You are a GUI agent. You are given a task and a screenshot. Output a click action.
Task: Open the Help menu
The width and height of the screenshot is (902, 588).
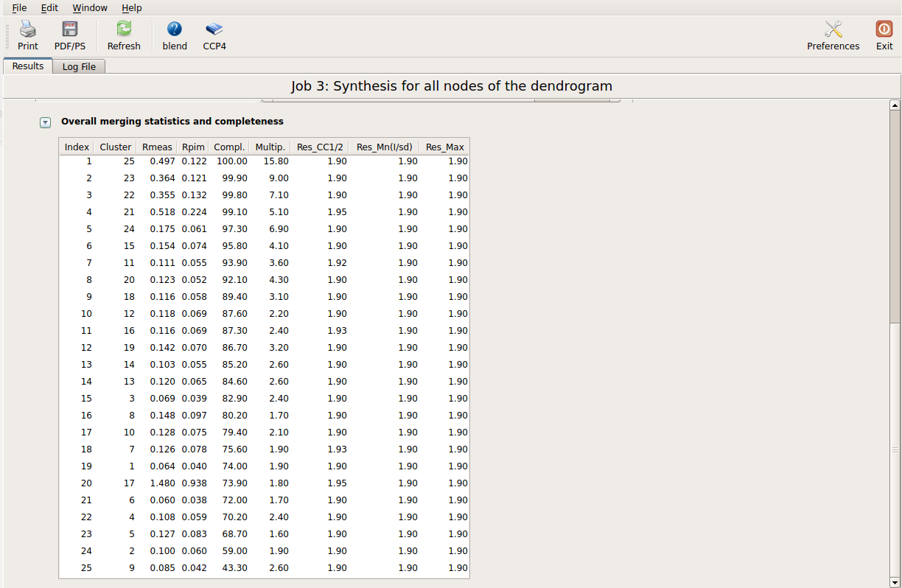[132, 8]
